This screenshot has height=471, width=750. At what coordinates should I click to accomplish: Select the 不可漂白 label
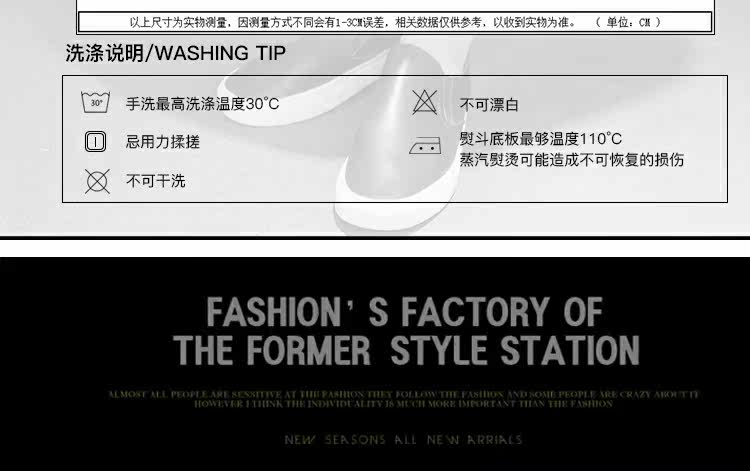(x=489, y=105)
